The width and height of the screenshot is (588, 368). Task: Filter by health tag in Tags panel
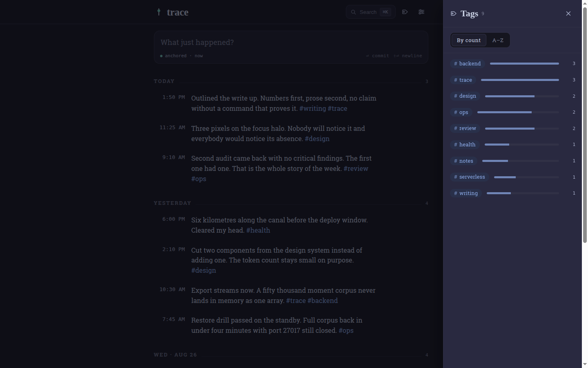(x=465, y=145)
